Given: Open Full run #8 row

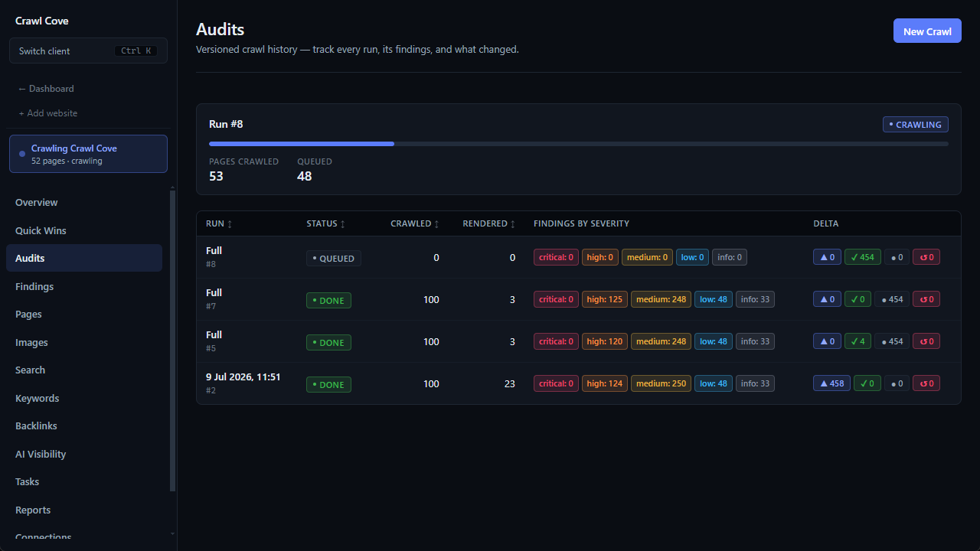Looking at the screenshot, I should 579,257.
